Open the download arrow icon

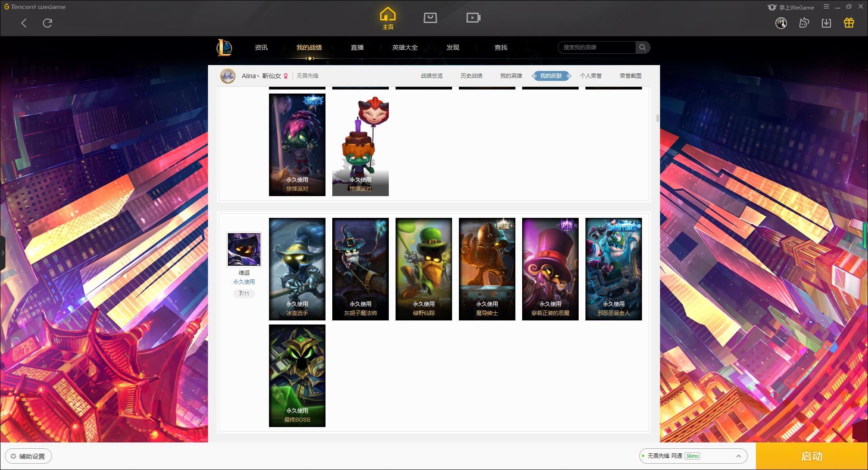coord(826,23)
